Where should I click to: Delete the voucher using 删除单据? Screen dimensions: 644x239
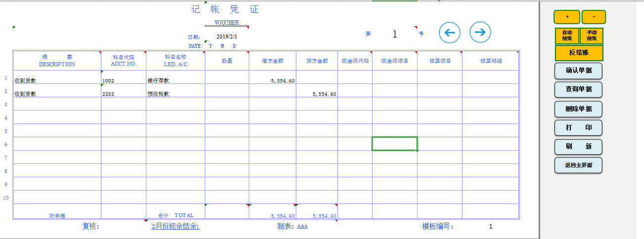click(578, 109)
